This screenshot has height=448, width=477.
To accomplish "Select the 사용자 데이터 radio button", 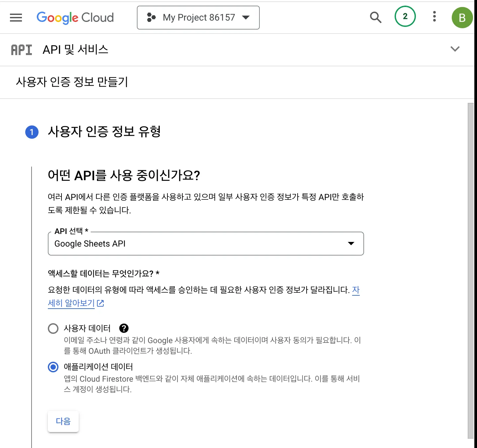I will pos(53,329).
